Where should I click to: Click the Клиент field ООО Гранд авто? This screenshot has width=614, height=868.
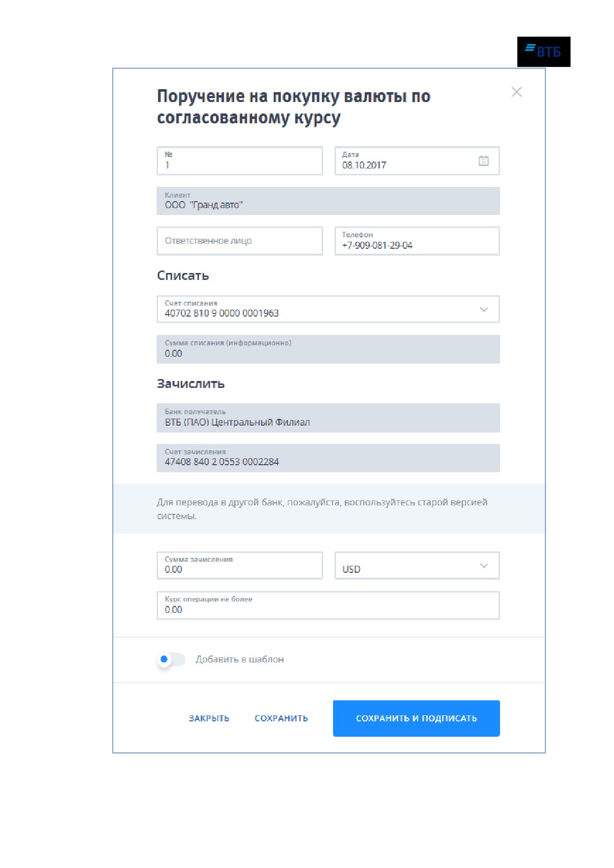point(328,201)
